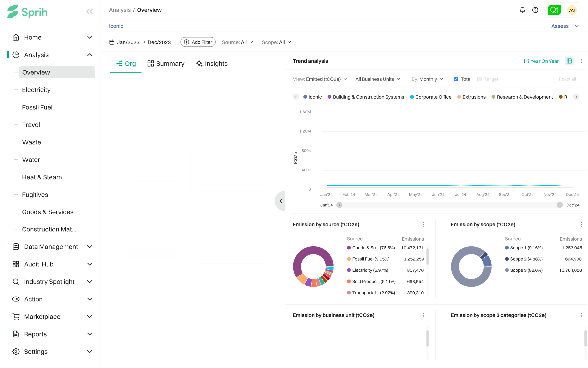
Task: Click Reset all
Action: (567, 79)
